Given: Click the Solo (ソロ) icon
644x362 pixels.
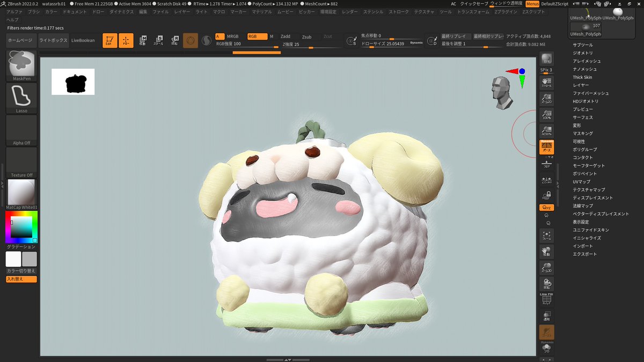Looking at the screenshot, I should pos(546,349).
